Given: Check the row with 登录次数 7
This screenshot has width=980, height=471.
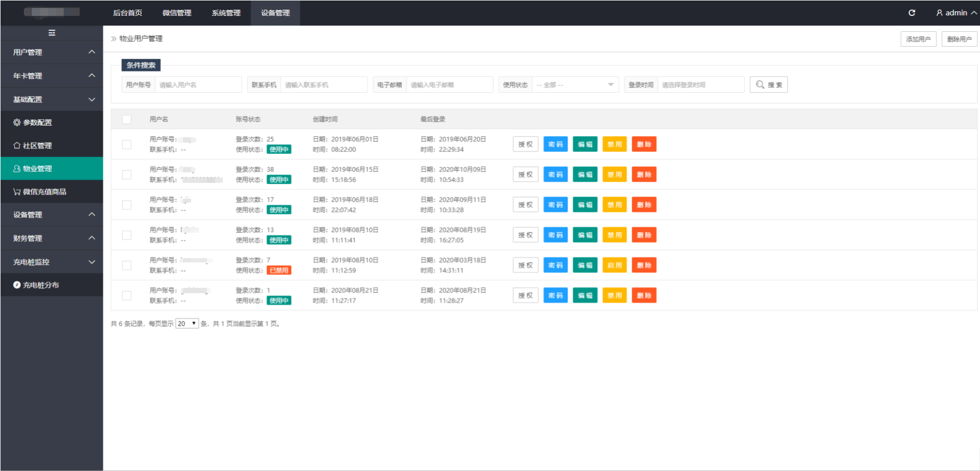Looking at the screenshot, I should tap(126, 265).
